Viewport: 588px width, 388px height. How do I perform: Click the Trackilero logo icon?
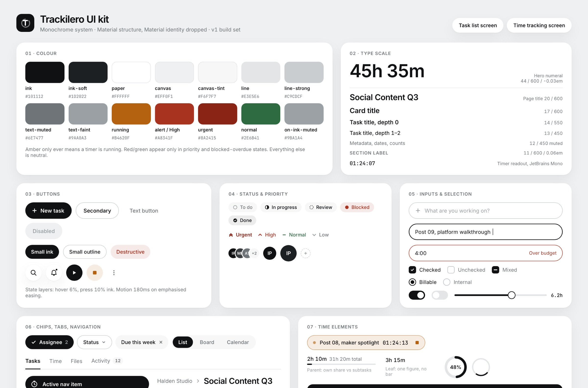pyautogui.click(x=25, y=23)
